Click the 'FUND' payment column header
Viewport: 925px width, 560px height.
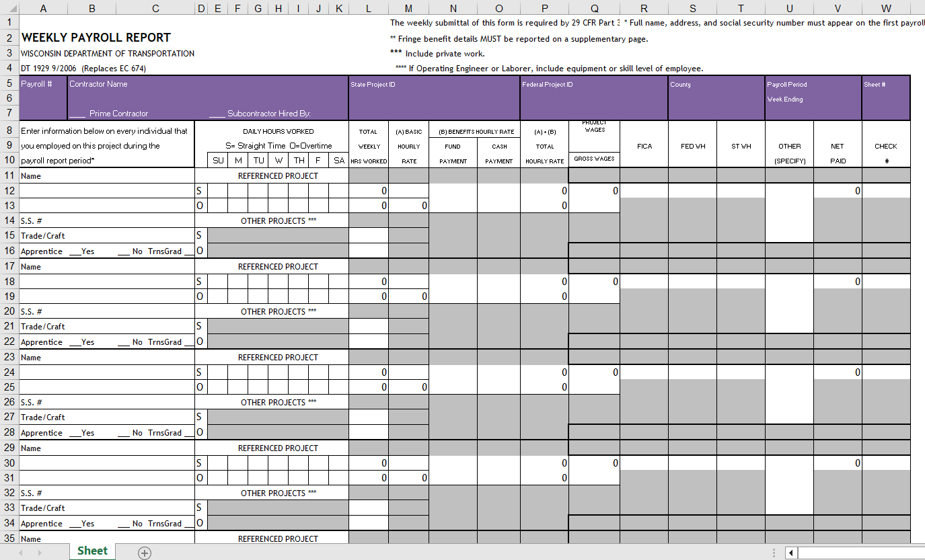(x=453, y=146)
